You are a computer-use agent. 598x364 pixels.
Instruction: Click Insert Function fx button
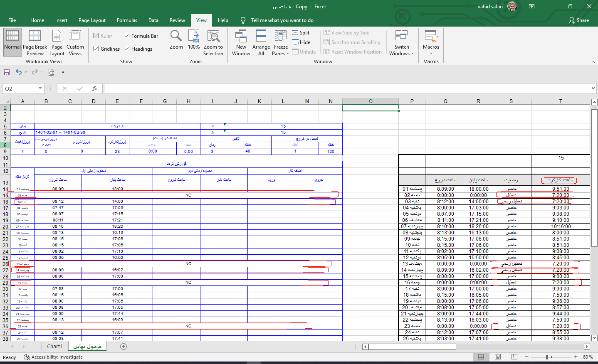95,89
